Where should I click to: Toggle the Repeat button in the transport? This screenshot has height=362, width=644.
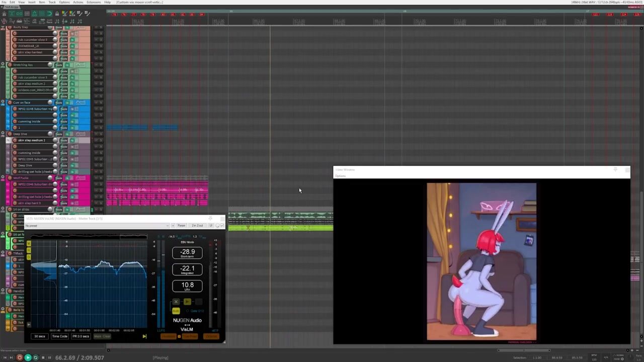(x=35, y=357)
